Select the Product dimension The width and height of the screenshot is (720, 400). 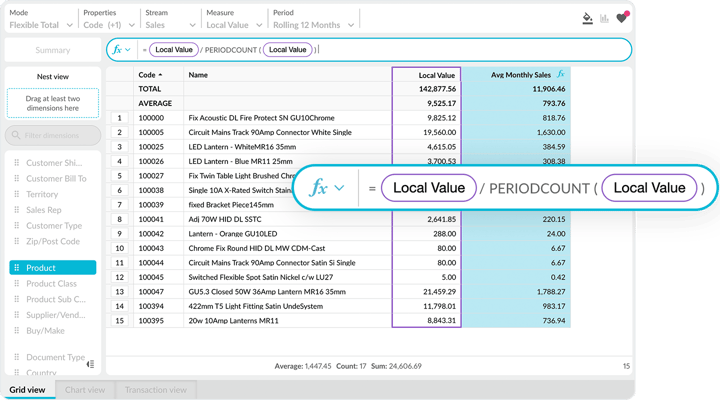pos(53,268)
